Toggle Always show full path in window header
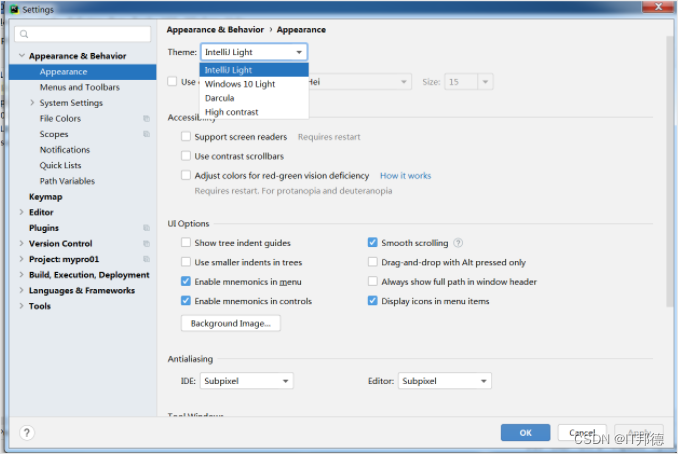679x455 pixels. tap(372, 282)
